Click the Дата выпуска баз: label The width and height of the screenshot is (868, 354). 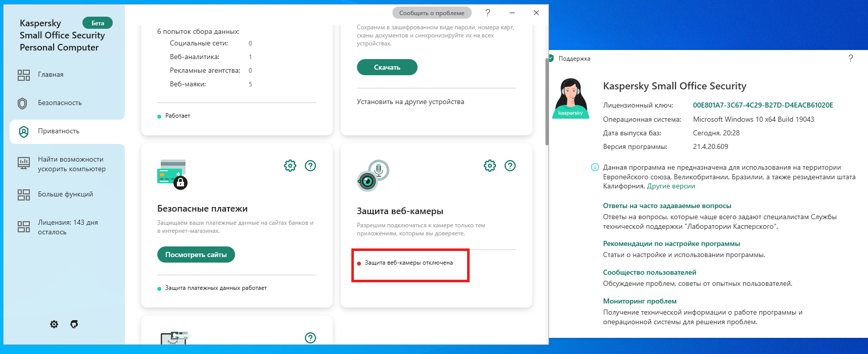pyautogui.click(x=632, y=133)
